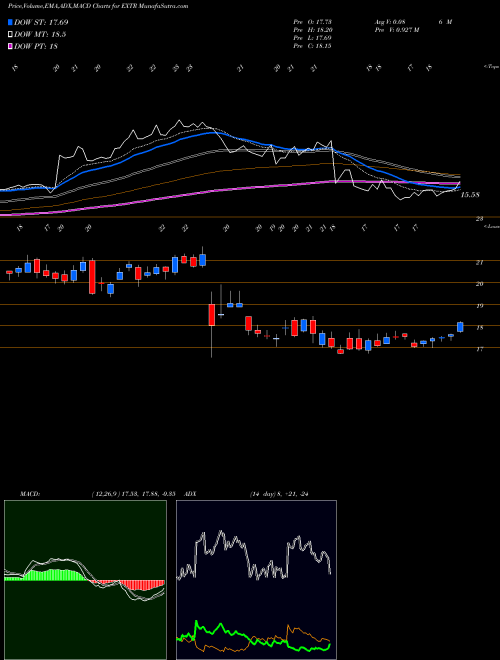Click the 'Pre V: 0.927 M' volume text
The height and width of the screenshot is (660, 500).
(x=396, y=30)
